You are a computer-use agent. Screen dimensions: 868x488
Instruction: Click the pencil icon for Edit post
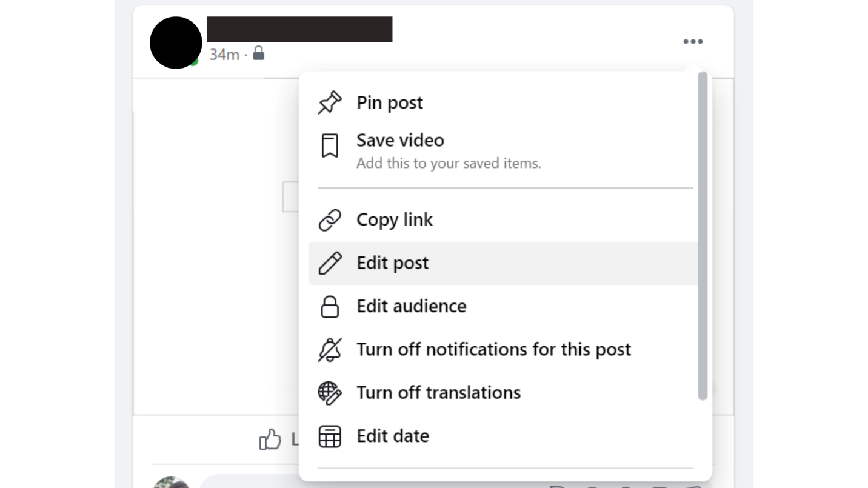click(x=330, y=263)
